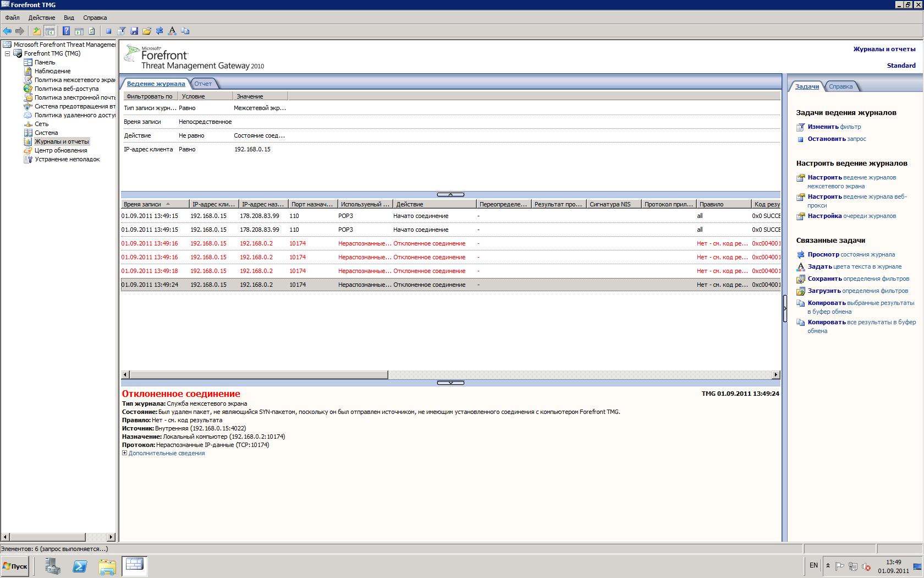
Task: Open the Вид menu
Action: pos(69,18)
